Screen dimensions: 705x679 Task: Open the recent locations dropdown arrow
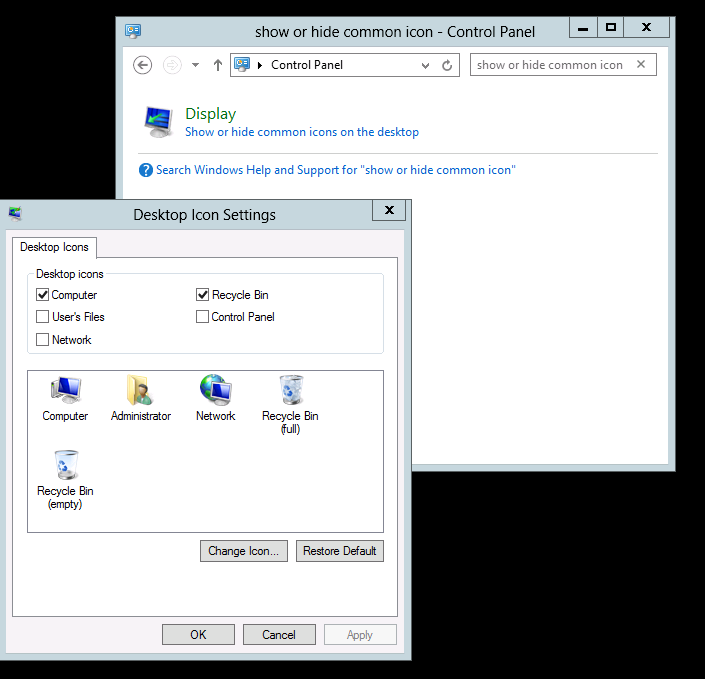[x=195, y=65]
